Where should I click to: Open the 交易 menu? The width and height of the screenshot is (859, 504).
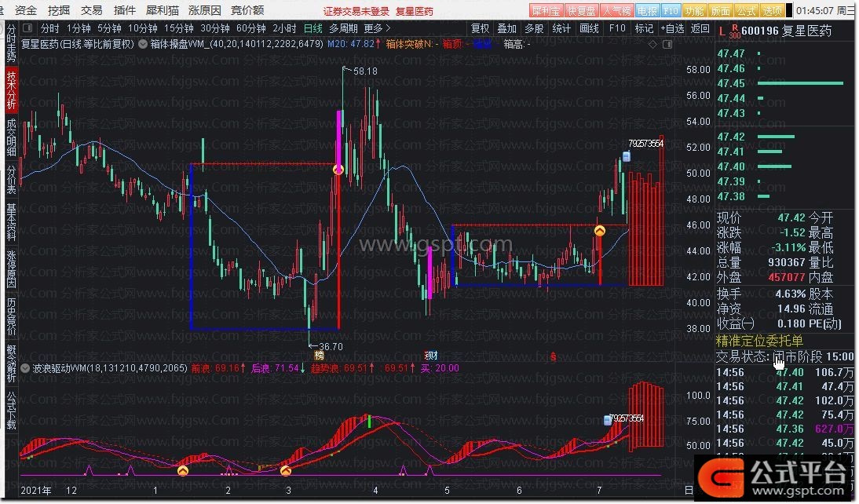click(92, 10)
